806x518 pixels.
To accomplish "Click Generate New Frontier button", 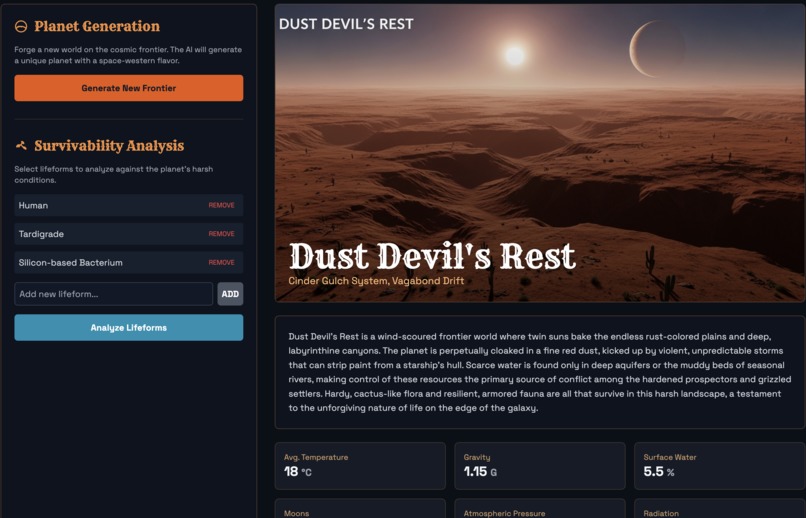I will pyautogui.click(x=129, y=88).
